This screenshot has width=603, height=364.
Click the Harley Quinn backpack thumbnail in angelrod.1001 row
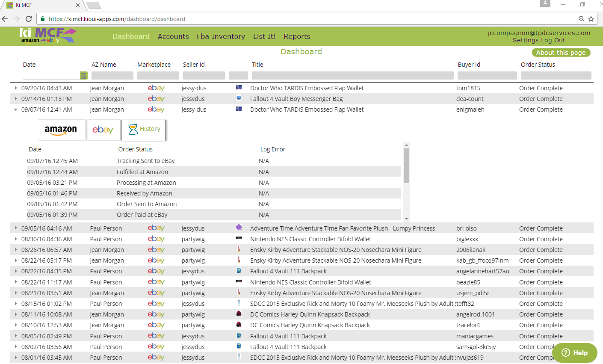coord(239,314)
